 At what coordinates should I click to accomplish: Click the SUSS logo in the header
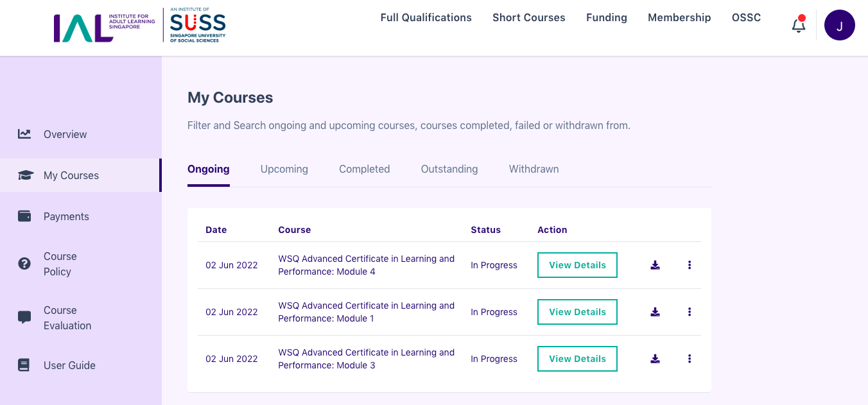tap(198, 26)
